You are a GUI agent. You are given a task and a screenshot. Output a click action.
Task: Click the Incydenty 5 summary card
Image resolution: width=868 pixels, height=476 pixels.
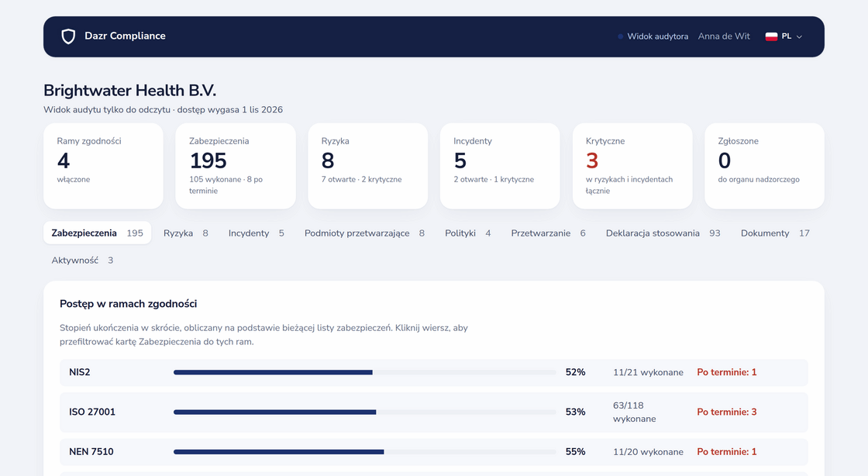coord(500,166)
